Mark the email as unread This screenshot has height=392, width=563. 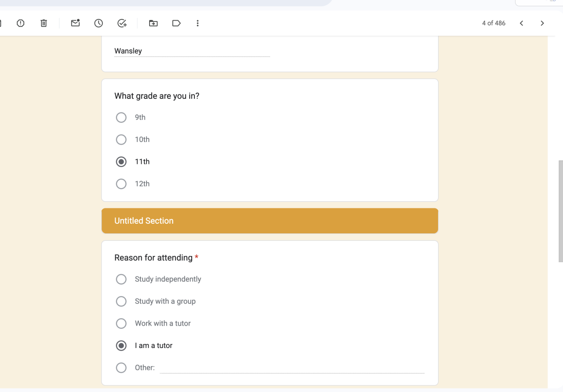[75, 23]
